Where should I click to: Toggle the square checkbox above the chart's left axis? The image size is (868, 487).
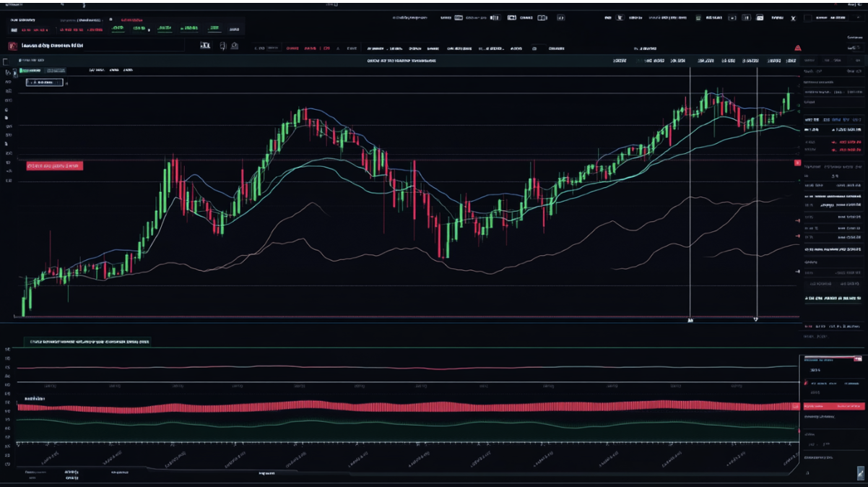click(6, 61)
